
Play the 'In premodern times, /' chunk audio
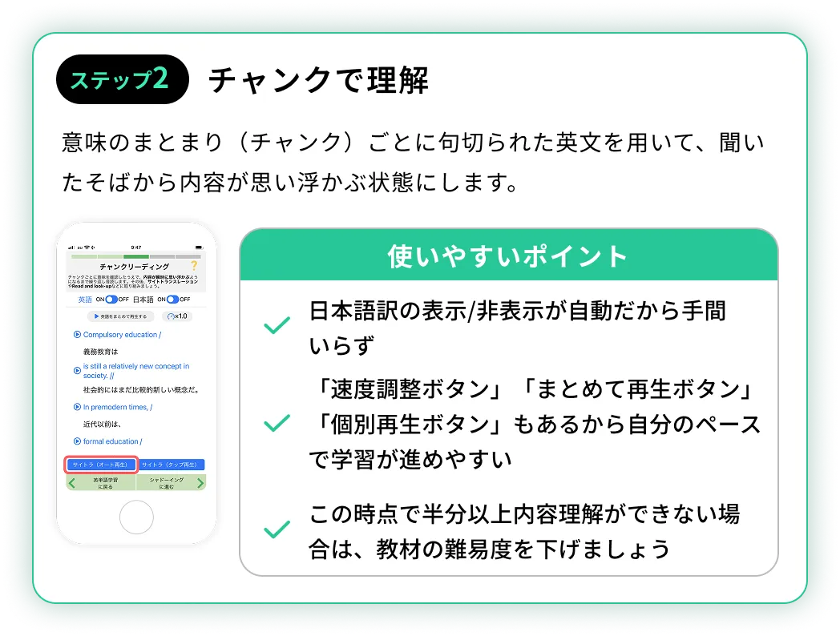click(77, 407)
